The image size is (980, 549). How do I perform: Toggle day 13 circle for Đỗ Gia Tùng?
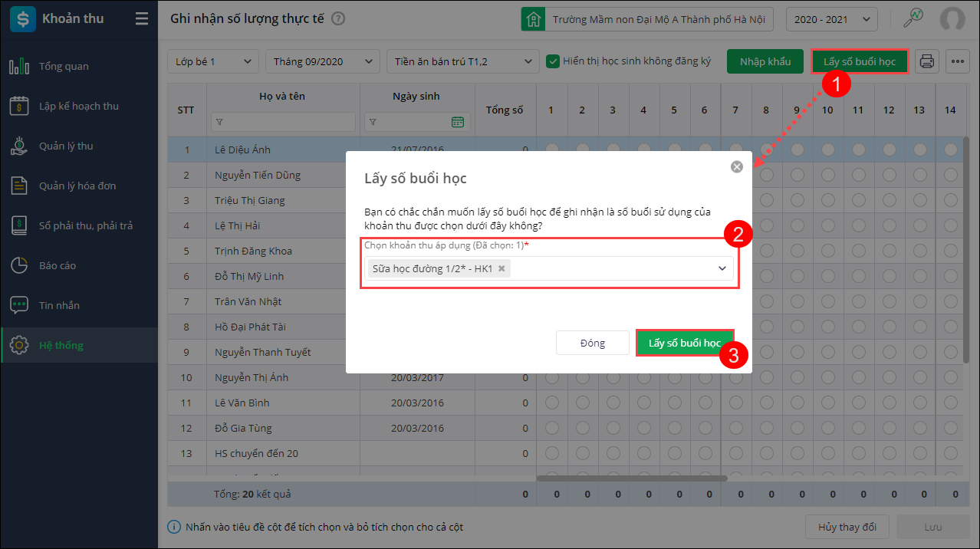[919, 428]
